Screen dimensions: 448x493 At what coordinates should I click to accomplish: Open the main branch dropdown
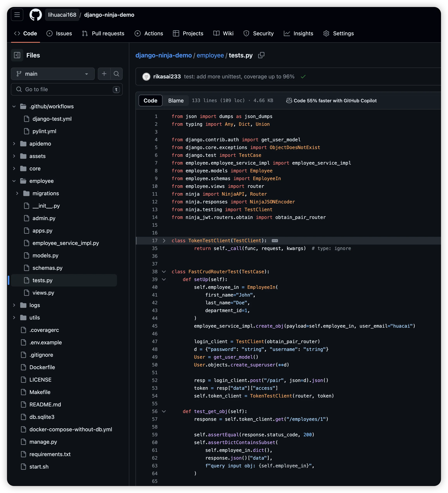click(x=53, y=74)
